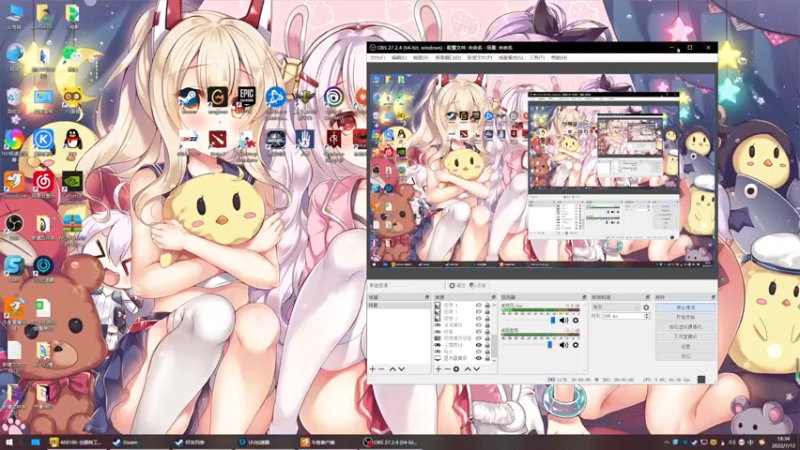Open NetEase Cloud Music desktop icon

click(x=43, y=184)
